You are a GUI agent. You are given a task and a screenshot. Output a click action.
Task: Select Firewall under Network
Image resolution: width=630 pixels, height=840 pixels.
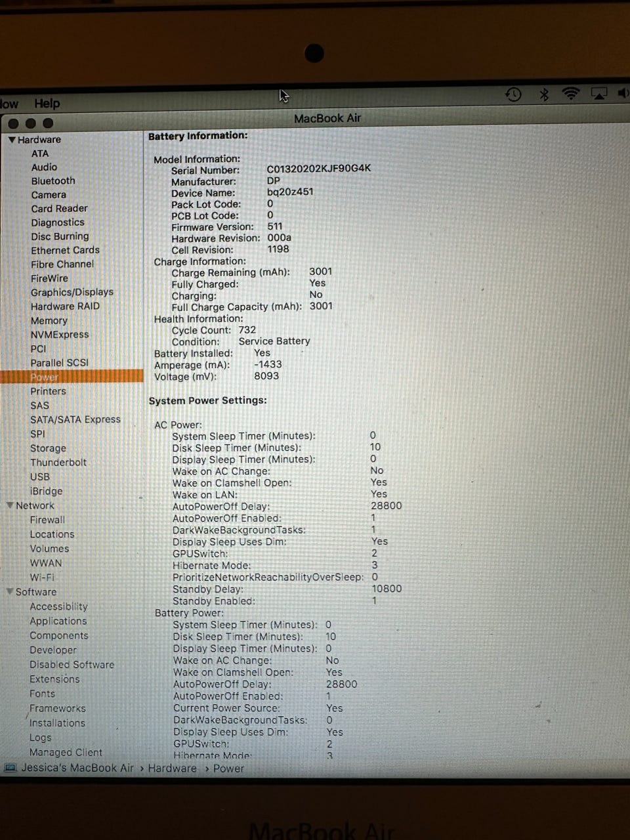47,520
